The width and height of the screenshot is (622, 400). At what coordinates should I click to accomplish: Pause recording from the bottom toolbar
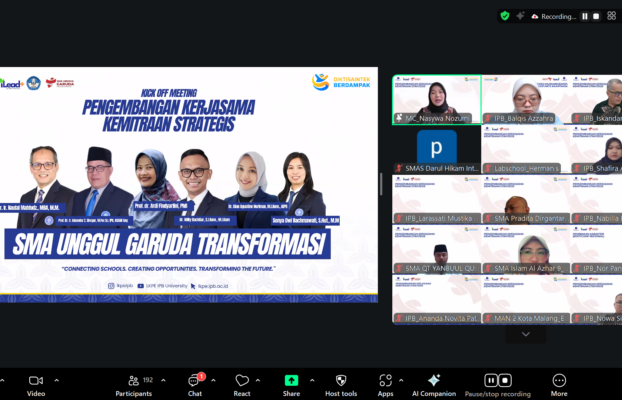[491, 381]
